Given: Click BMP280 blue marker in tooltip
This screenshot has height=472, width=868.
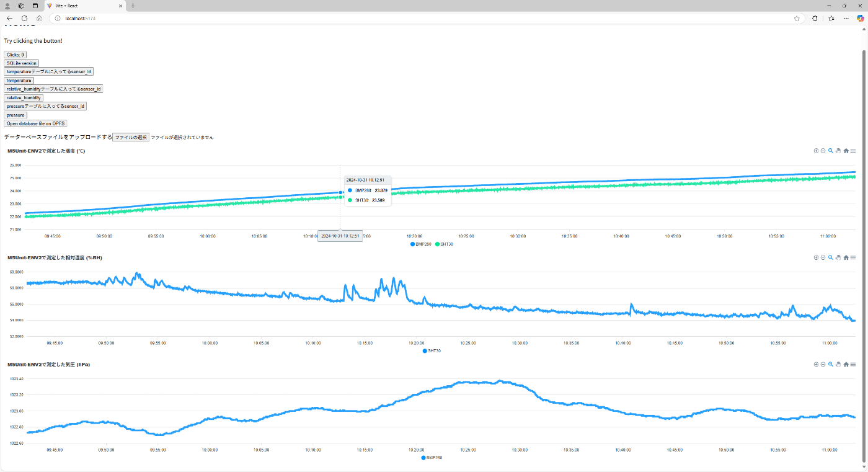Looking at the screenshot, I should click(x=350, y=190).
